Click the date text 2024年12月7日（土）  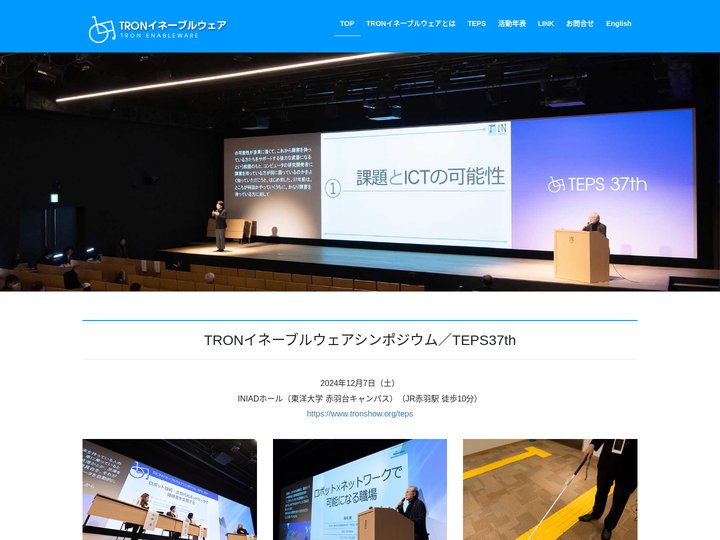click(360, 383)
